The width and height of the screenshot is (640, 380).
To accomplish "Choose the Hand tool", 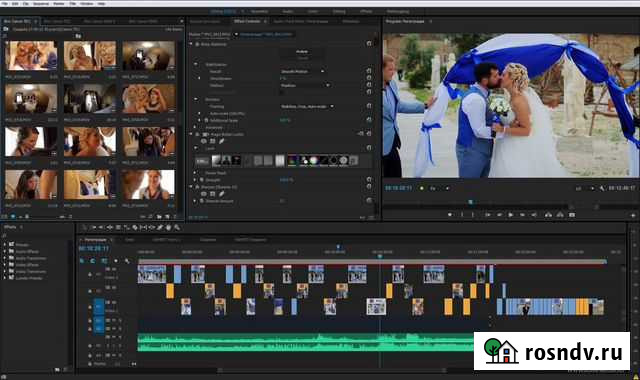I will [x=168, y=227].
